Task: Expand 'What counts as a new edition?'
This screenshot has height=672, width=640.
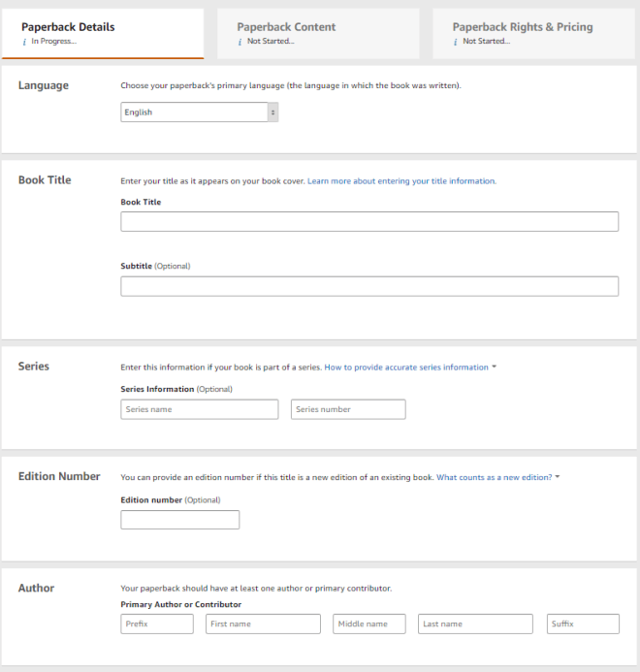Action: (x=498, y=477)
